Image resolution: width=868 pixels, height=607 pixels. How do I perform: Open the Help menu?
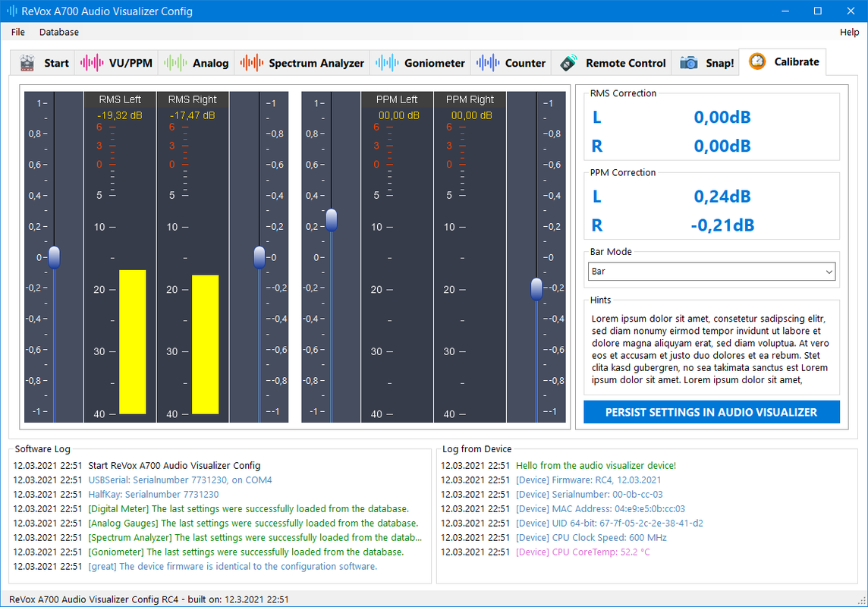pos(849,32)
